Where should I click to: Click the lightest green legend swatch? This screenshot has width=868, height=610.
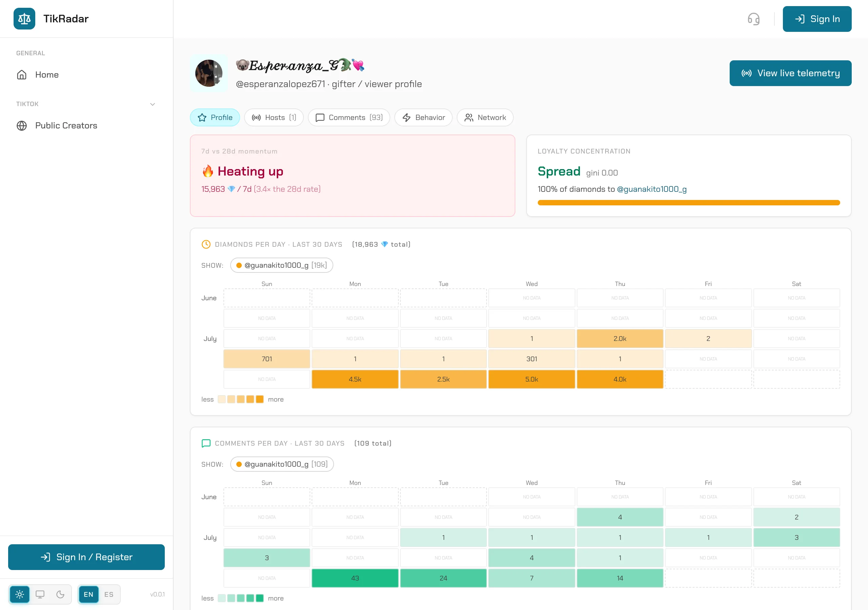coord(222,598)
